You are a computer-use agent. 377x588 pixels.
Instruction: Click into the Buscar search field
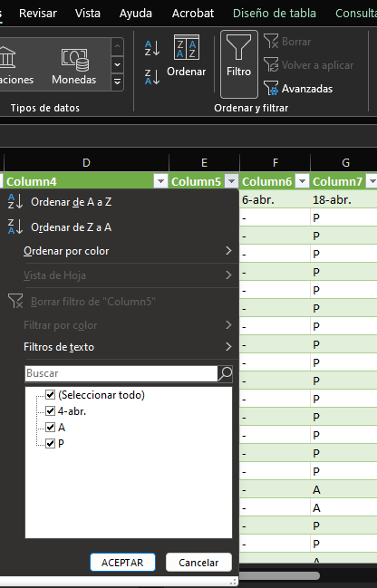pos(121,373)
